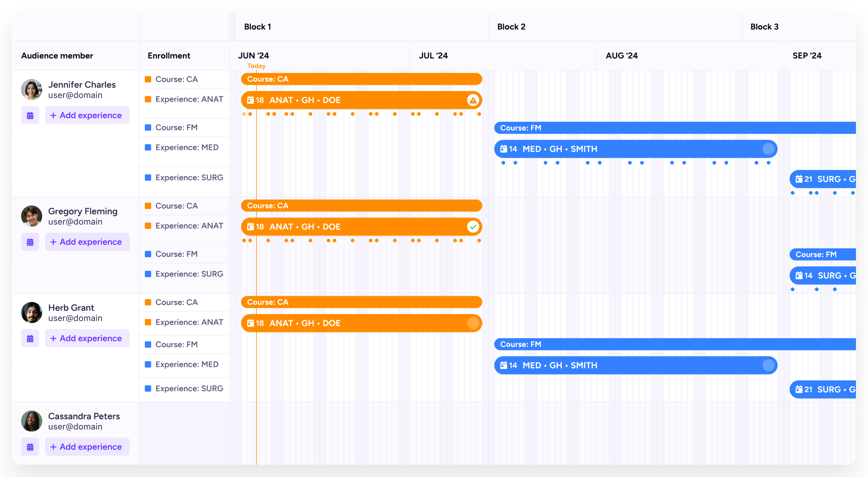Click green checkmark on Gregory's ANAT bar
Image resolution: width=868 pixels, height=477 pixels.
[473, 227]
